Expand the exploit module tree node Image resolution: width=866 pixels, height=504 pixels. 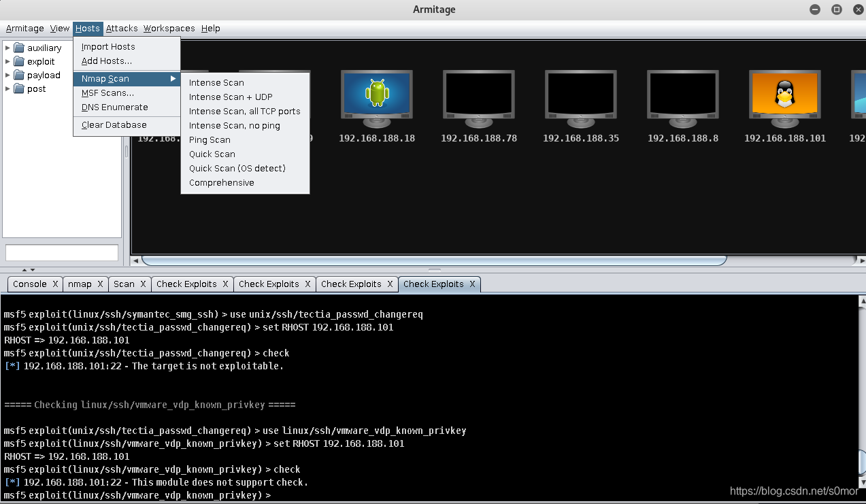pos(7,61)
